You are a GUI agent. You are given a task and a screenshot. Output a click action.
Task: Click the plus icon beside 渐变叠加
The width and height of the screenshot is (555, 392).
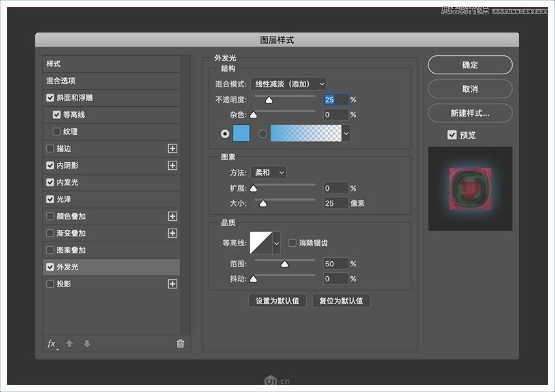(x=173, y=233)
